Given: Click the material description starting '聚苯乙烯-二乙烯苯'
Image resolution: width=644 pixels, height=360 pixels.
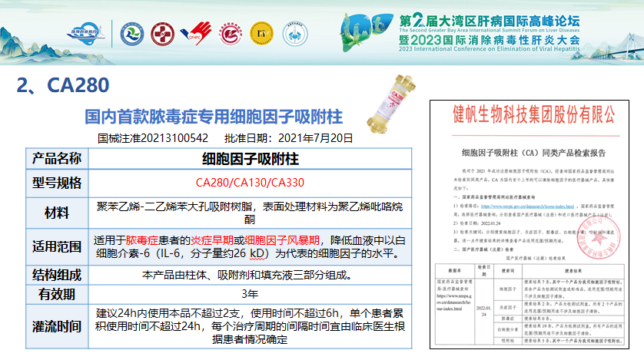Looking at the screenshot, I should [250, 213].
